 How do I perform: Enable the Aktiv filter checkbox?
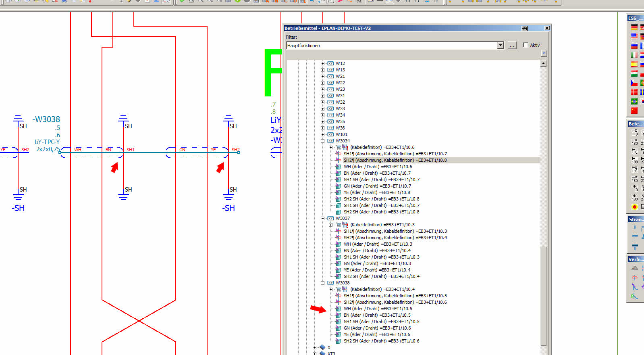point(526,45)
